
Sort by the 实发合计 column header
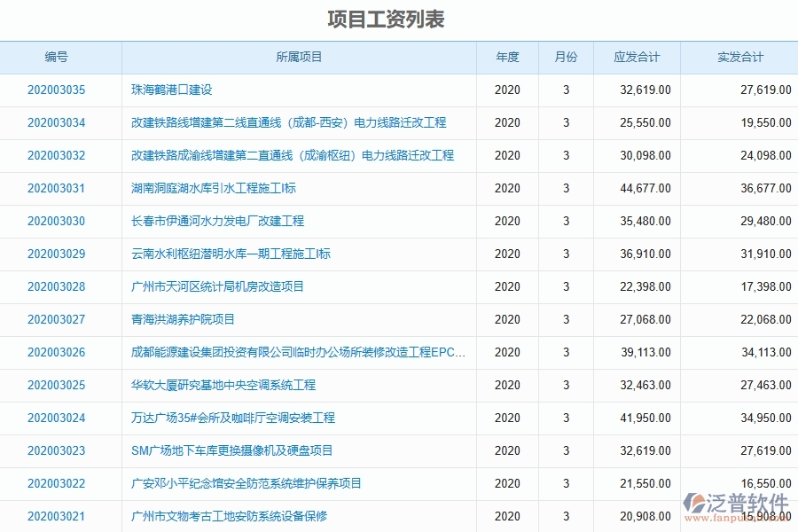739,57
